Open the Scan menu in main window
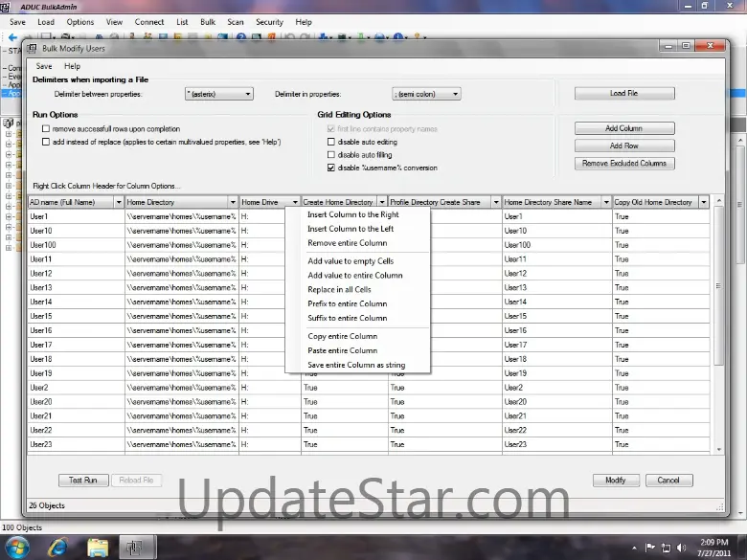 coord(236,22)
